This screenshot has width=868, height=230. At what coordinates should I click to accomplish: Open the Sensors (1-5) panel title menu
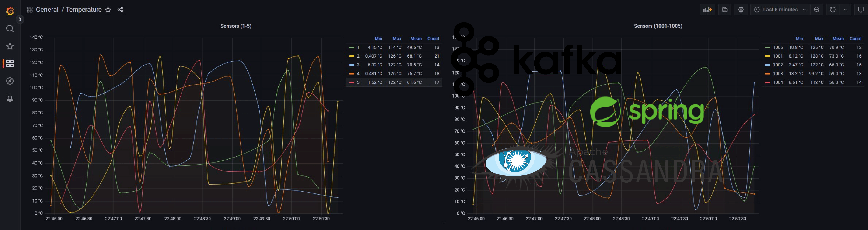pyautogui.click(x=236, y=26)
